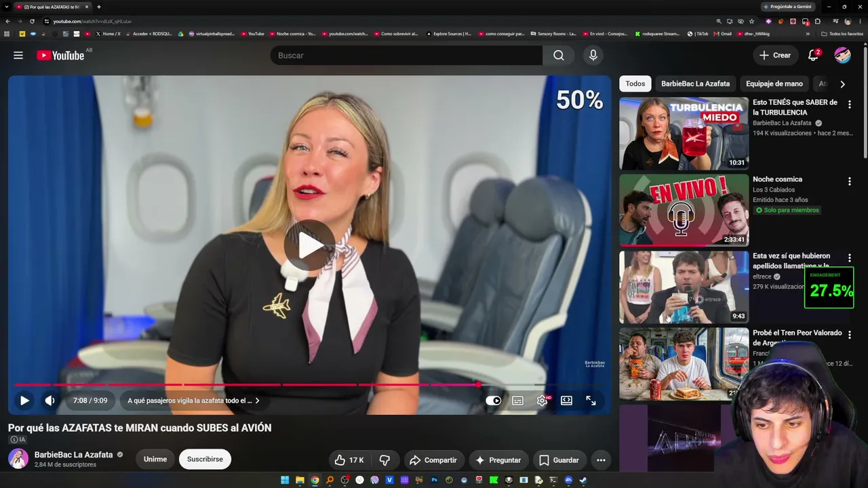Open the Windows Start menu
Screen dimensions: 868x488
(x=285, y=481)
